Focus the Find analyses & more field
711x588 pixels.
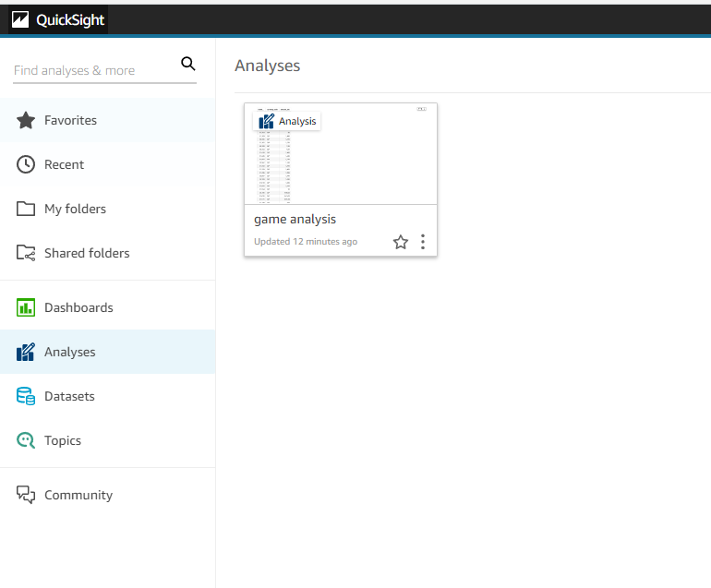pyautogui.click(x=92, y=70)
